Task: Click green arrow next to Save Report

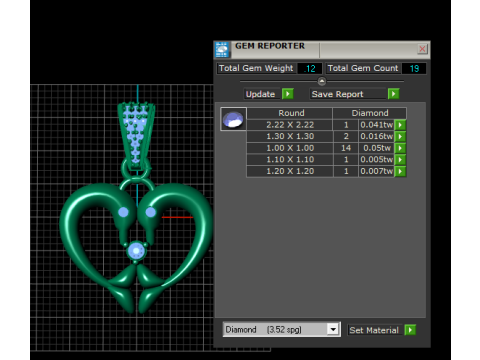Action: 394,94
